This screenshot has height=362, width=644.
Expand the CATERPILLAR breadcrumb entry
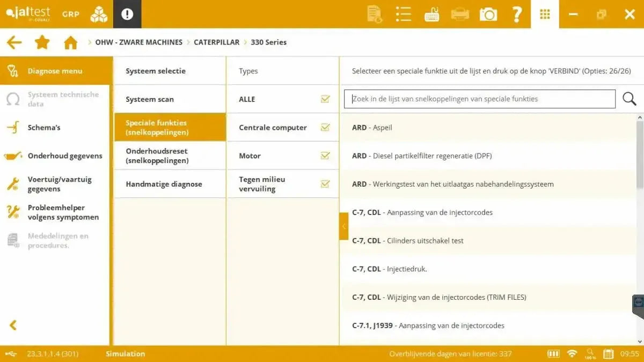[217, 42]
